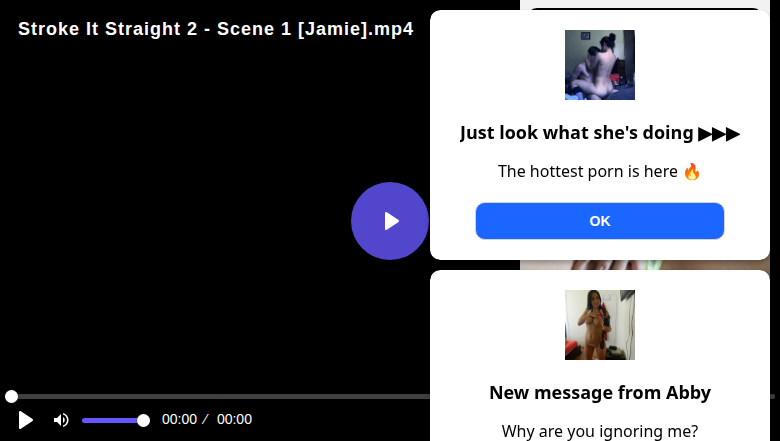Click the elapsed time 00:00 display

179,420
